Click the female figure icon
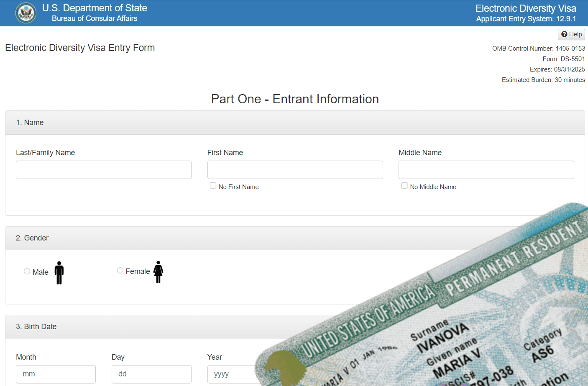This screenshot has width=588, height=386. pyautogui.click(x=158, y=272)
